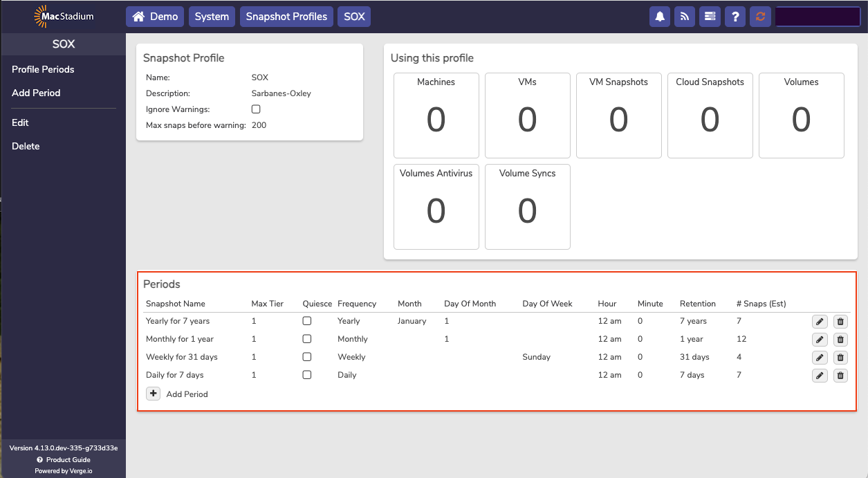This screenshot has height=478, width=868.
Task: Click the MacStadium logo
Action: (61, 16)
